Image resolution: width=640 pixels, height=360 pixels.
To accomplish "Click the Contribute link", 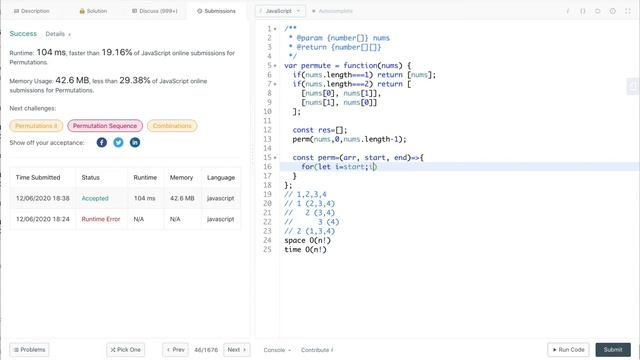I will pyautogui.click(x=317, y=350).
